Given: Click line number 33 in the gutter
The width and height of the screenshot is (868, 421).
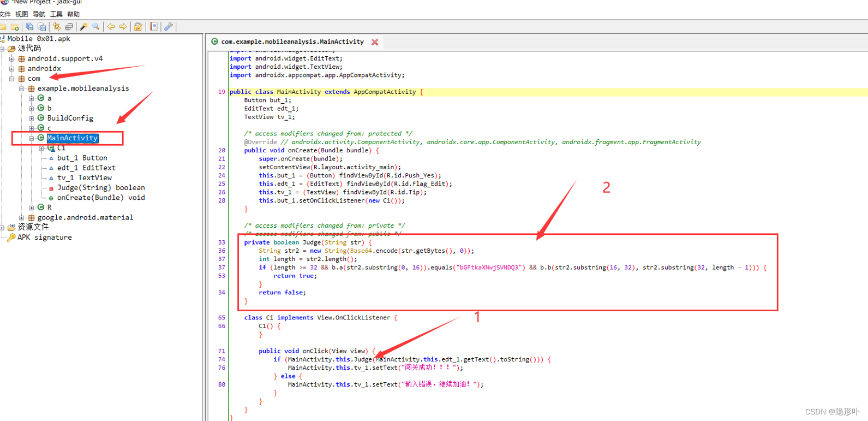Looking at the screenshot, I should [222, 242].
